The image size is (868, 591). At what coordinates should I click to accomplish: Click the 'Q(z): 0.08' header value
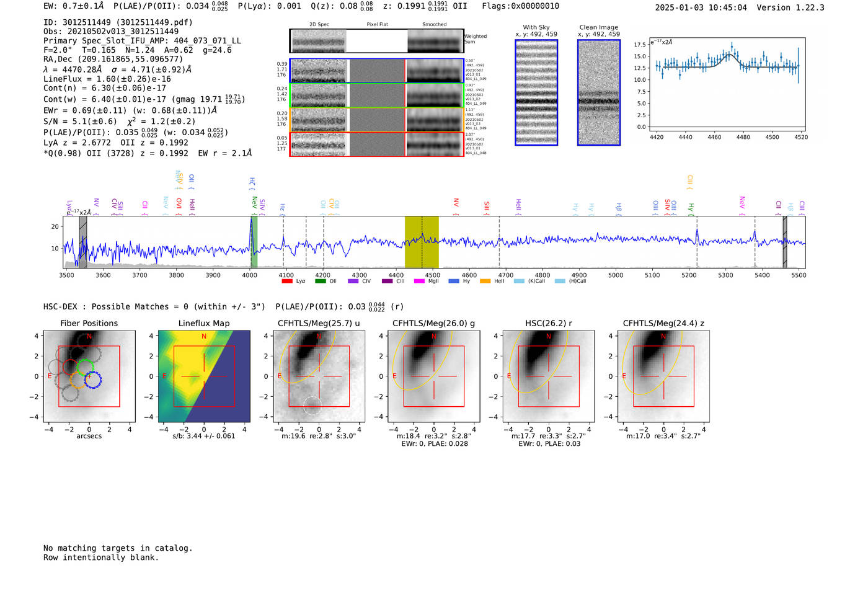pos(342,6)
